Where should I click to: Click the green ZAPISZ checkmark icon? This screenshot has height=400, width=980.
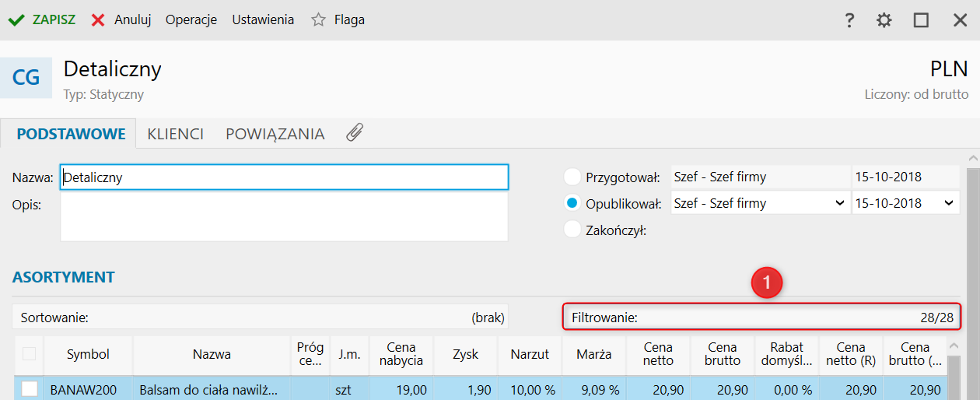click(x=16, y=20)
